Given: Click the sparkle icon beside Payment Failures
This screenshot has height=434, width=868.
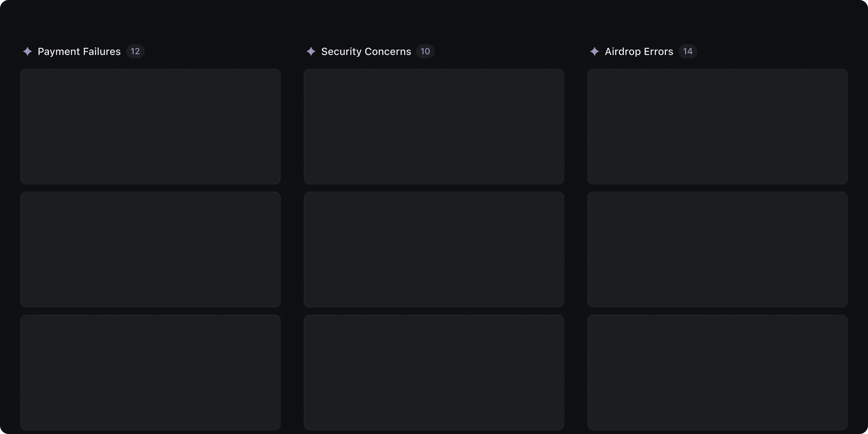Looking at the screenshot, I should pos(27,52).
